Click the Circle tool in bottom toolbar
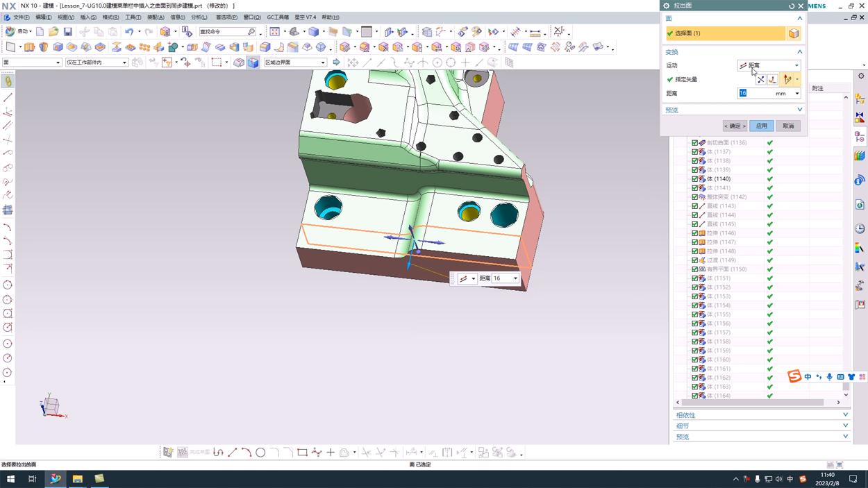 pyautogui.click(x=260, y=453)
